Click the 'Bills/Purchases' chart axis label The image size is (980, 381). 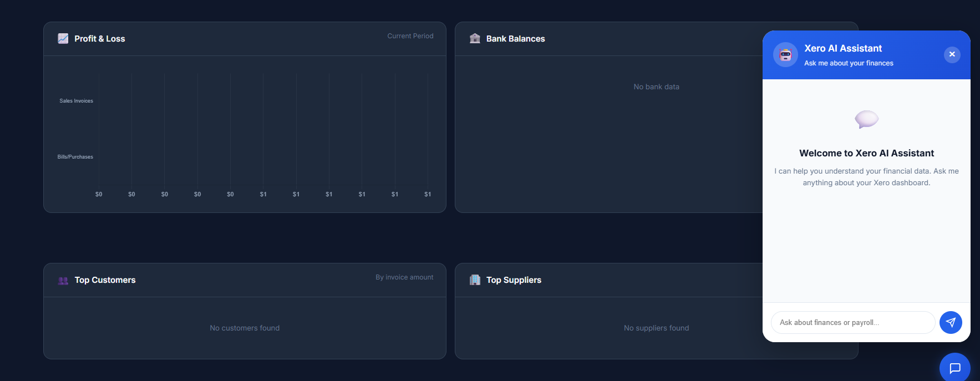pyautogui.click(x=75, y=157)
